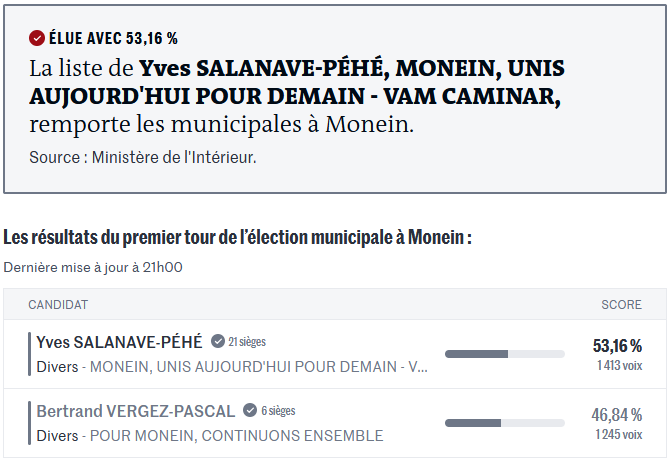This screenshot has height=461, width=671.
Task: Click the truncated MONEIN, UNIS AUJOURD'HUI list label
Action: 259,367
